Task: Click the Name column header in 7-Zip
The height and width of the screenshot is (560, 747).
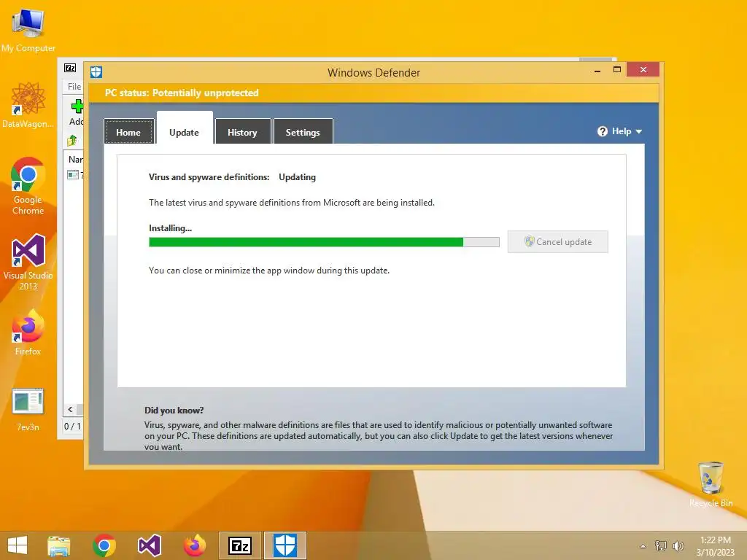Action: click(x=75, y=159)
